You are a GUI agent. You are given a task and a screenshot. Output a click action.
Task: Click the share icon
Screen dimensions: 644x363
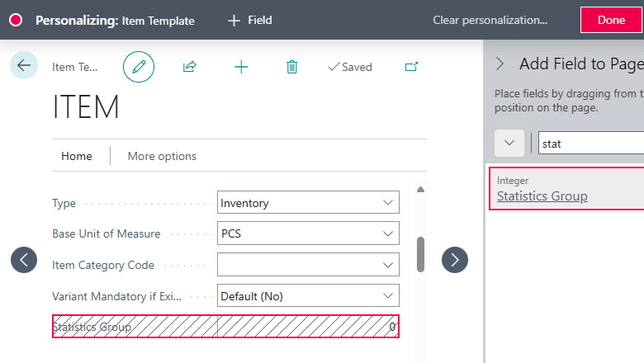[x=189, y=67]
